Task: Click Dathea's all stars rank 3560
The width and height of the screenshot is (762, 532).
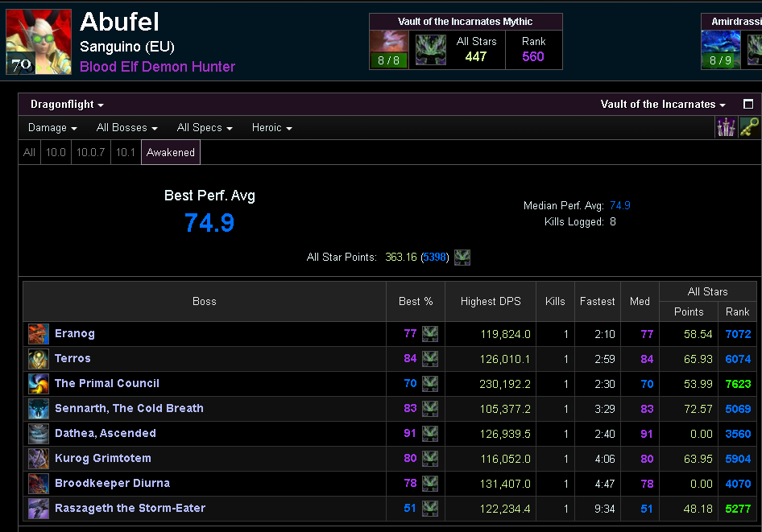Action: (738, 434)
